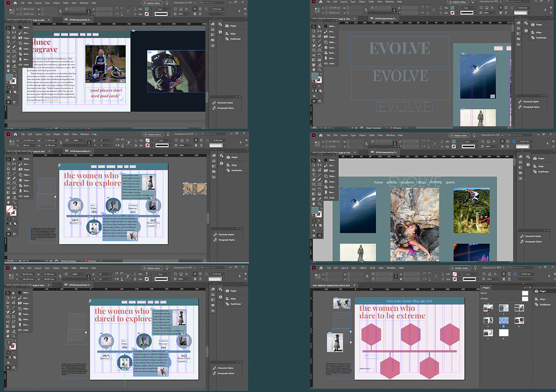Open the Align panel in the climbing photo window
This screenshot has width=556, height=392.
[x=539, y=166]
